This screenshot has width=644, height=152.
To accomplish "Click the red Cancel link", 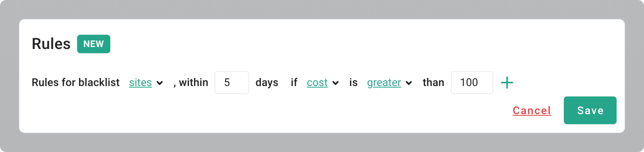I will pos(532,111).
